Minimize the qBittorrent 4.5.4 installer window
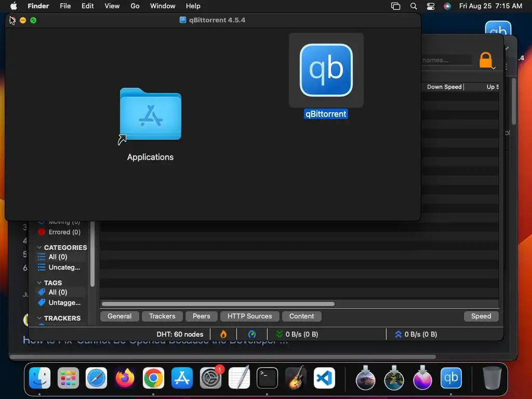 [x=23, y=20]
